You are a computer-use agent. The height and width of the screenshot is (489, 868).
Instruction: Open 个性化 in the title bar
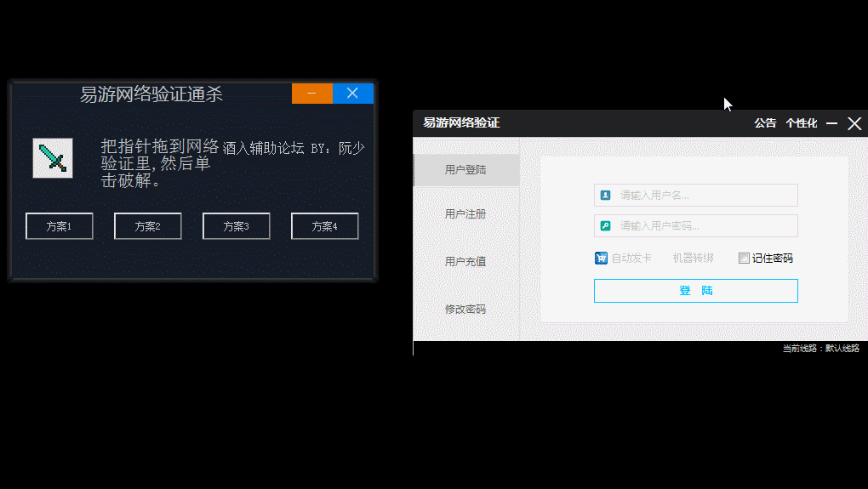point(801,123)
